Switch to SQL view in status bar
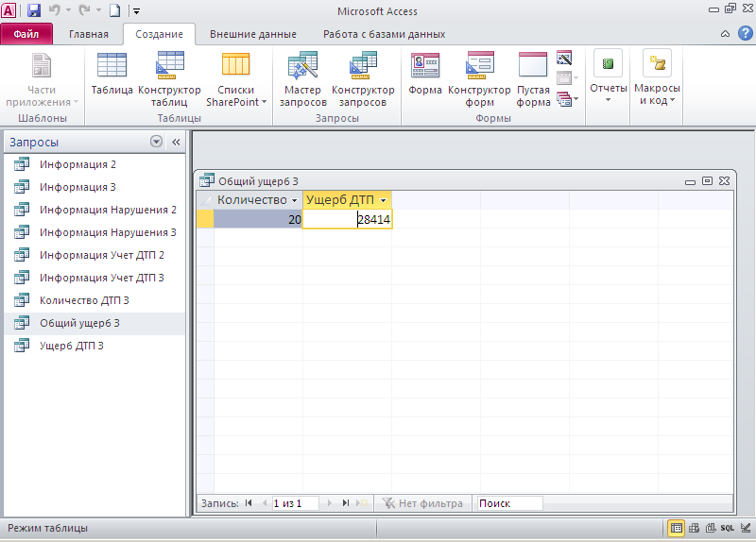This screenshot has height=542, width=756. [727, 528]
